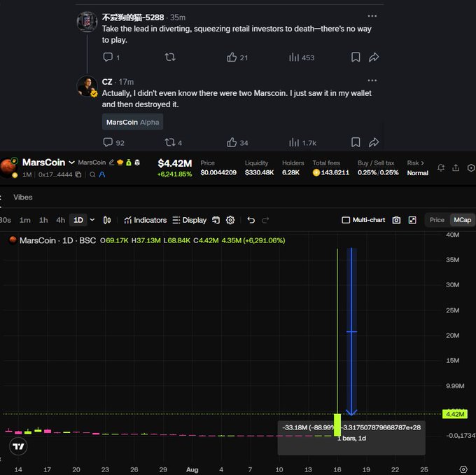Screen dimensions: 476x475
Task: Open the CZ username link
Action: coord(107,82)
